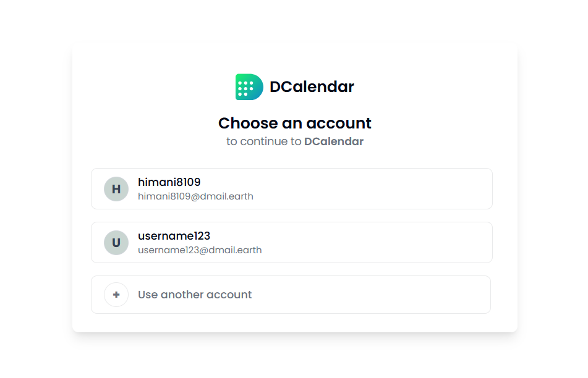The image size is (588, 378).
Task: Click the himani8109@dmail.earth email address
Action: (195, 196)
